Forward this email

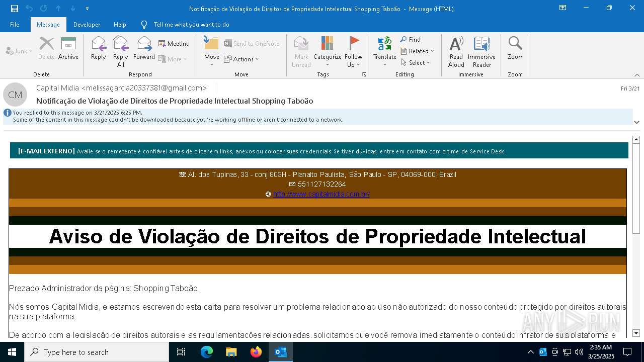[x=144, y=48]
